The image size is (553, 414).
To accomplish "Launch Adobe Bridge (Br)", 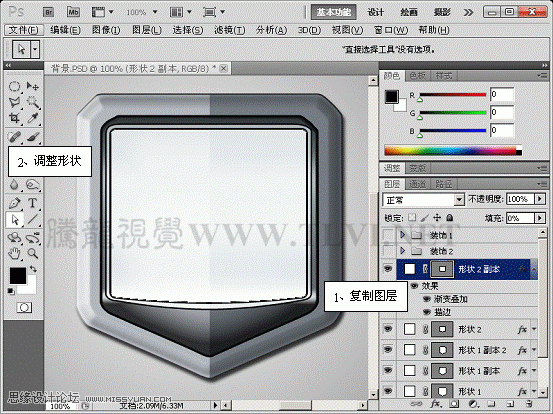I will pyautogui.click(x=48, y=12).
